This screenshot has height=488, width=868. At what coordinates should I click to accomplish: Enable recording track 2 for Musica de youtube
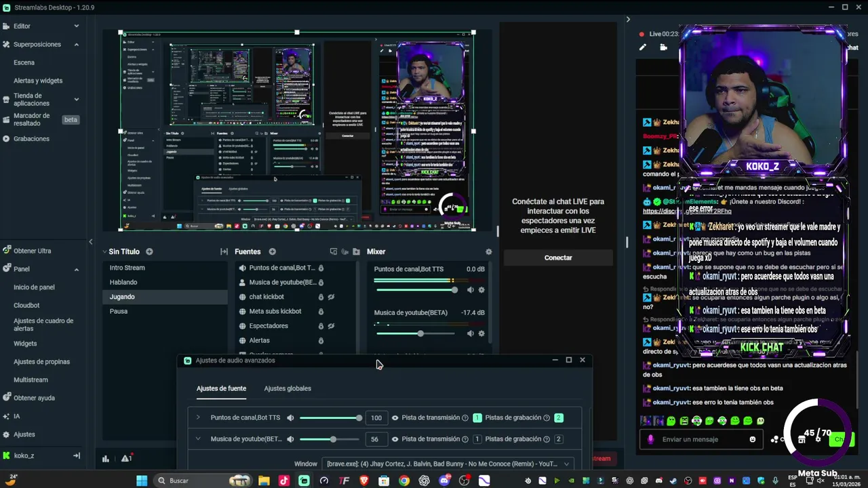pyautogui.click(x=559, y=439)
